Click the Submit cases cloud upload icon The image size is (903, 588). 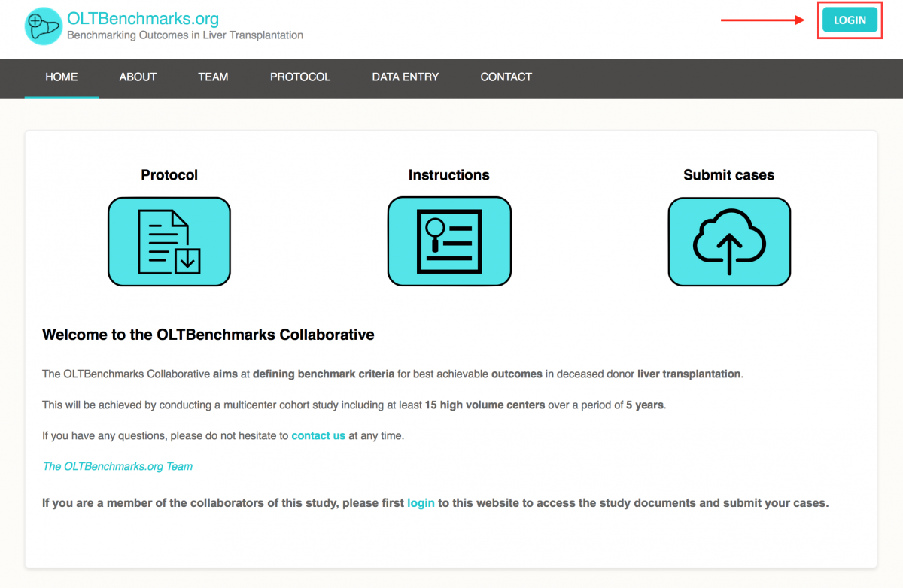tap(729, 241)
